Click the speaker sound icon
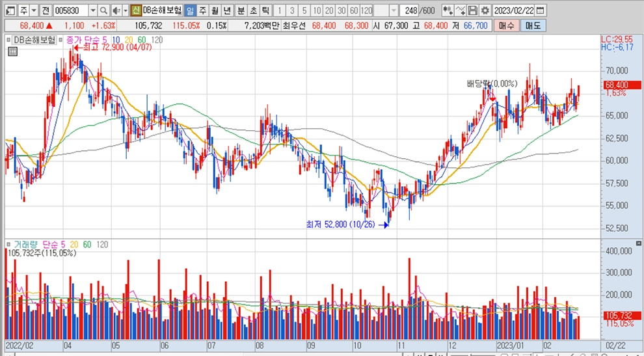644x356 pixels. [x=115, y=11]
